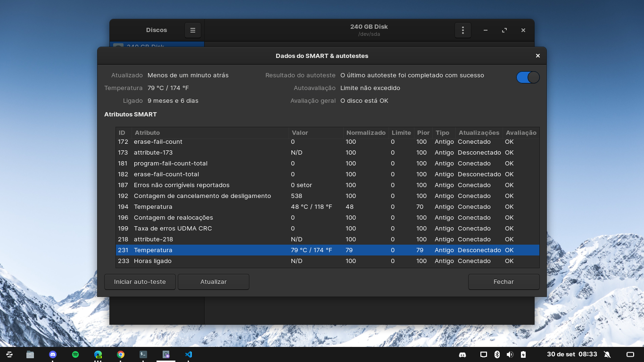Open the three-dot drive options menu

coord(463,30)
